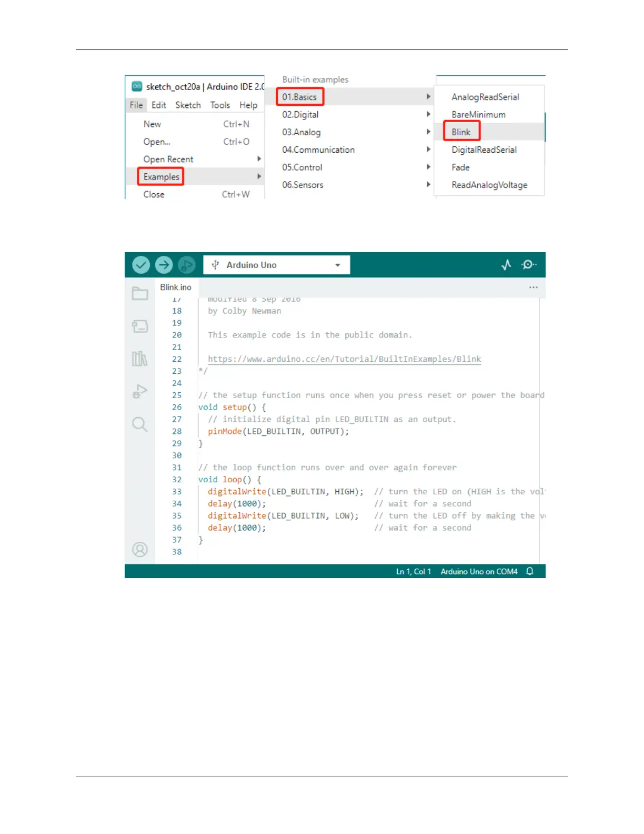
Task: Open the AnalogReadSerial example
Action: pos(490,97)
